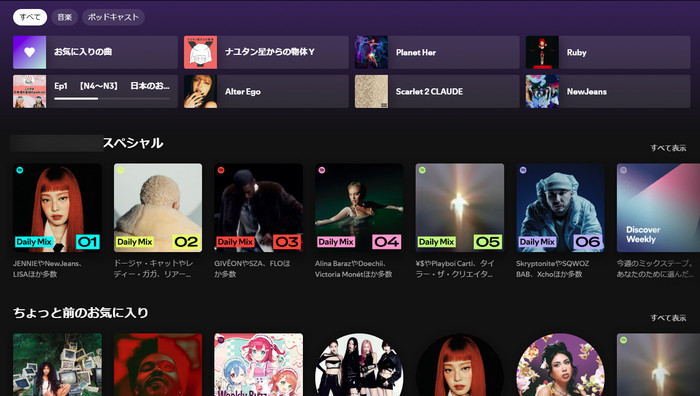Click Spotify logo on Daily Mix 02
The height and width of the screenshot is (396, 700).
[121, 170]
